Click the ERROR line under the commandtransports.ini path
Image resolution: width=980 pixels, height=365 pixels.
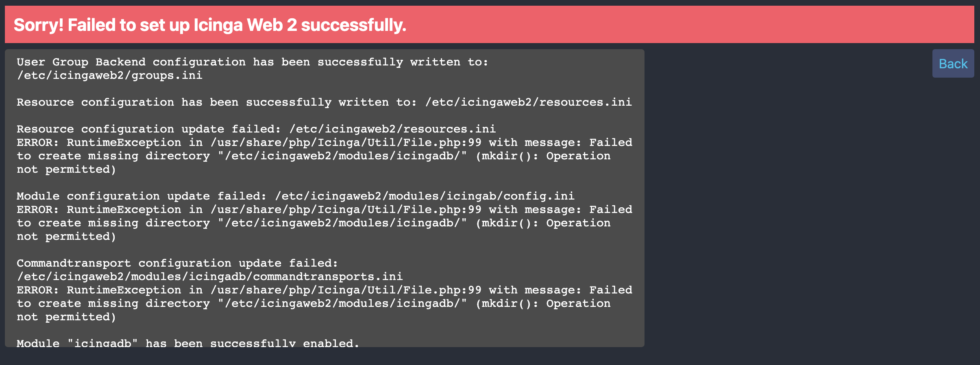324,290
